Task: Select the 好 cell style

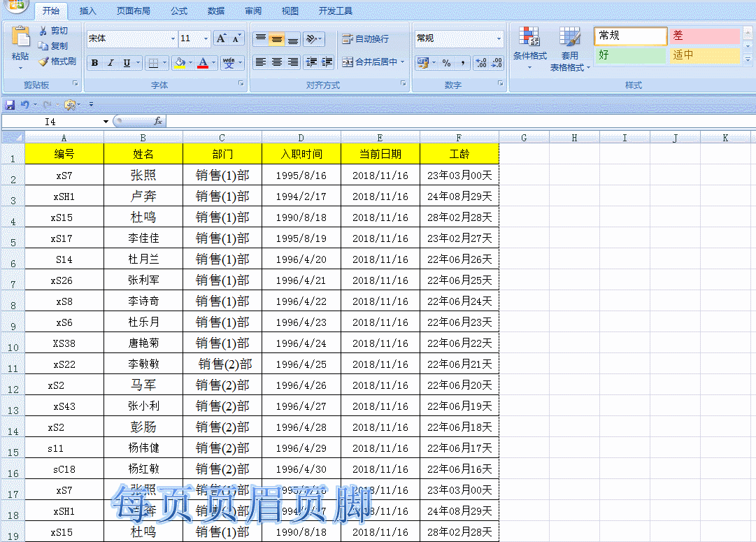Action: point(631,55)
